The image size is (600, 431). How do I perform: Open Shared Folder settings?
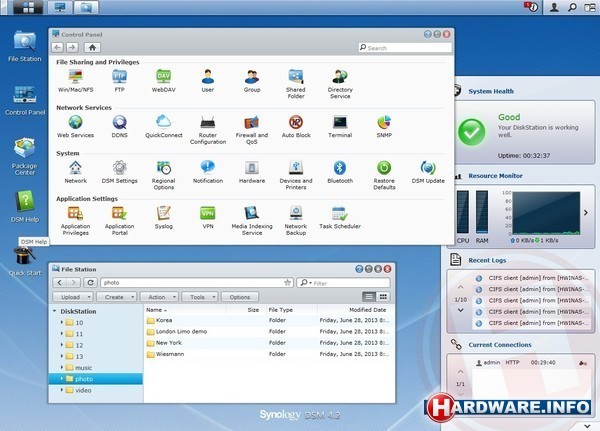click(x=296, y=84)
